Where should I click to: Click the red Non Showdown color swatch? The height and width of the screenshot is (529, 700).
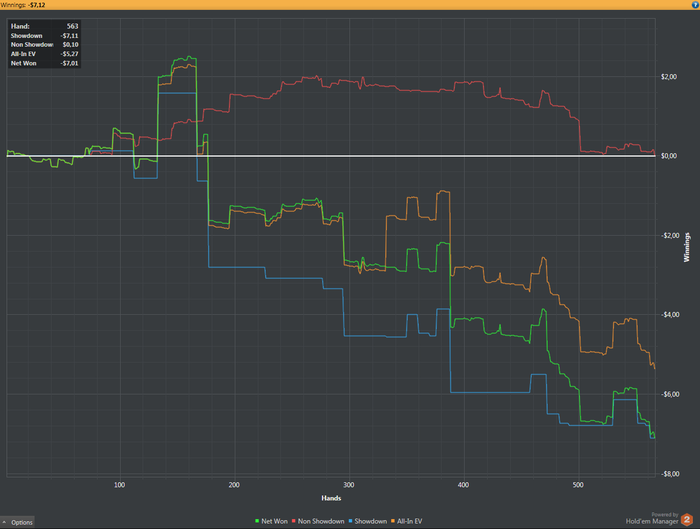294,521
